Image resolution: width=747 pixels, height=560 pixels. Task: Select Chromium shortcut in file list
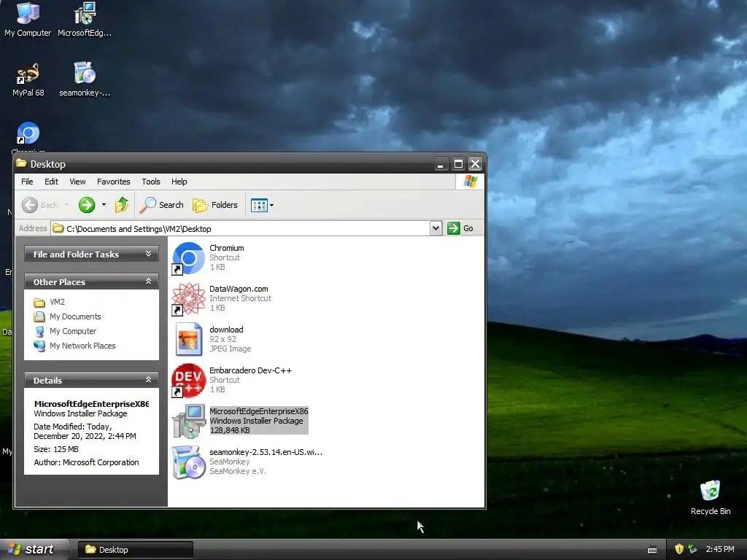click(x=208, y=257)
